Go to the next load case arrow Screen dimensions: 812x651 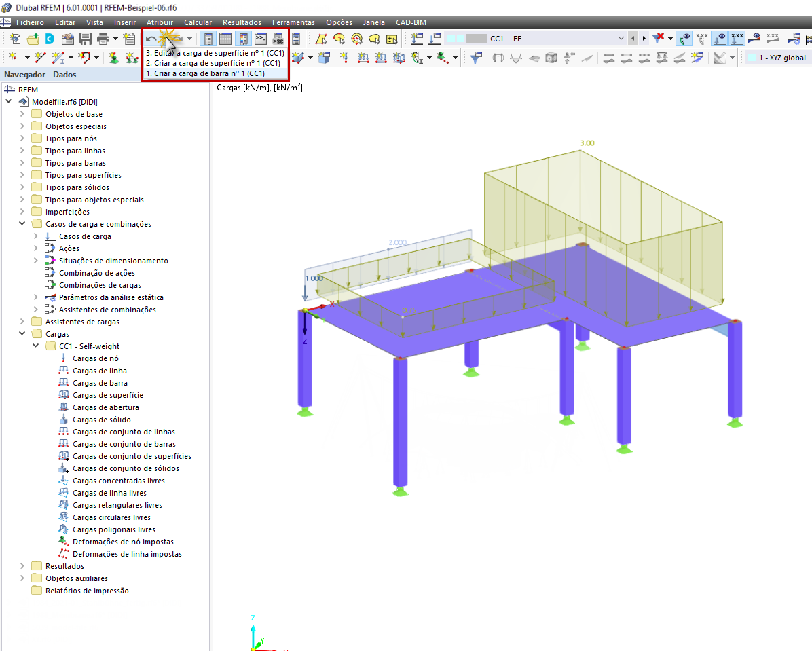tap(644, 38)
